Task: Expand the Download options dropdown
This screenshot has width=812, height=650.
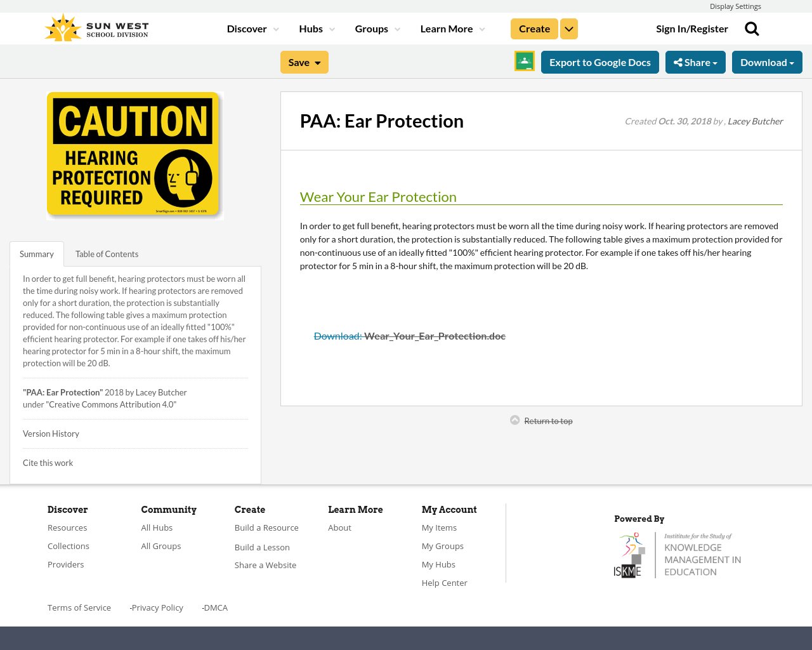Action: pos(767,61)
